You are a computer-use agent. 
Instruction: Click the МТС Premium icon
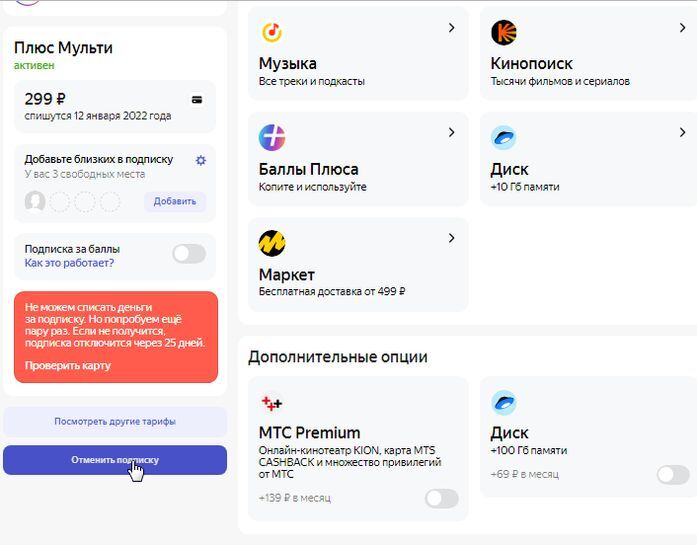tap(272, 402)
